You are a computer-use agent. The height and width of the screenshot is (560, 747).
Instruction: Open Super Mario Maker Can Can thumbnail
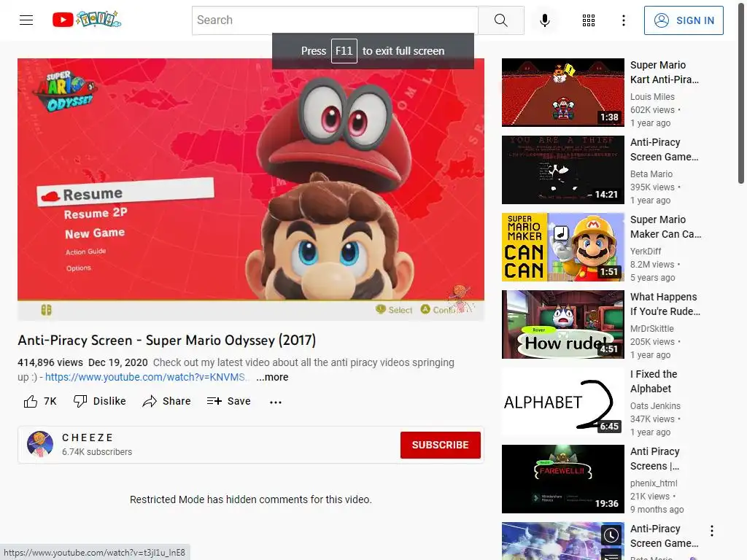(562, 247)
